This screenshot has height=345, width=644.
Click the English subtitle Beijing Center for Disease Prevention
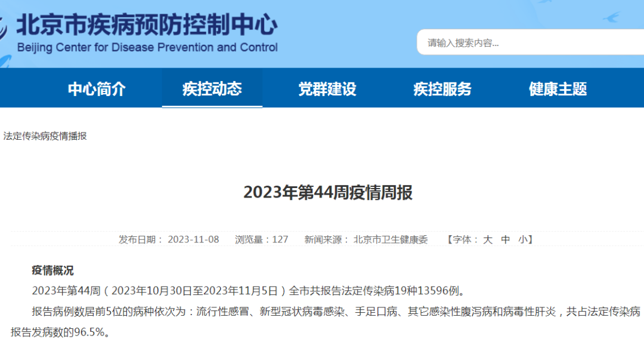coord(147,48)
